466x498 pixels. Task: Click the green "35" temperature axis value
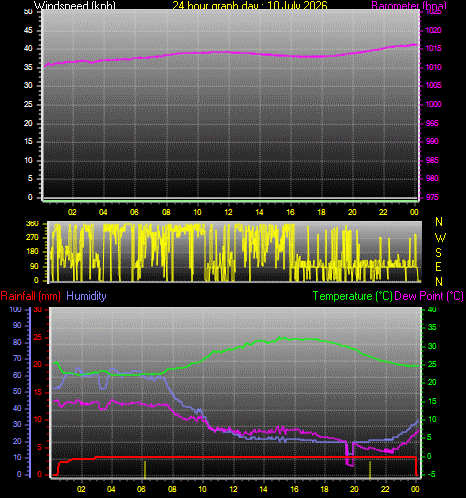[x=432, y=327]
